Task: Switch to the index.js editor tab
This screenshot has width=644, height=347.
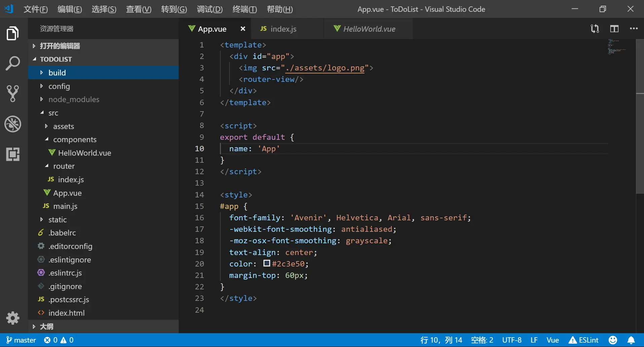Action: point(287,29)
